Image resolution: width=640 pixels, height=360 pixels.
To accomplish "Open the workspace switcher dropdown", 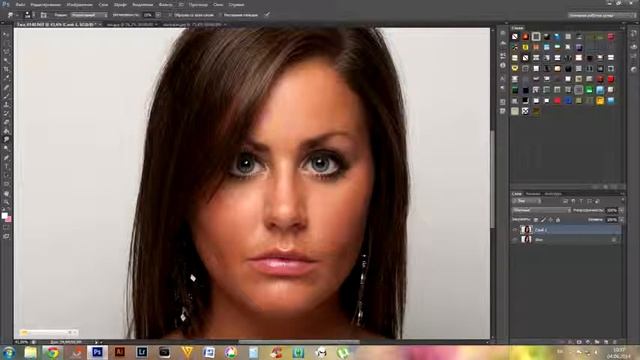I will pyautogui.click(x=602, y=15).
